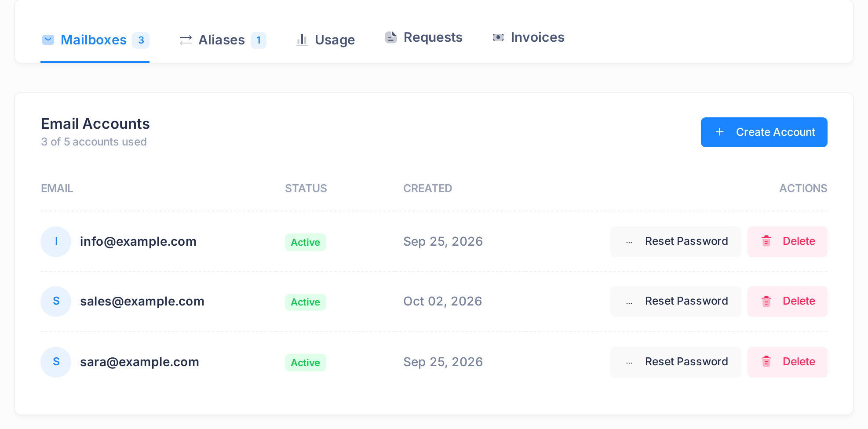Click Active status badge for info@example.com
This screenshot has height=429, width=868.
305,242
